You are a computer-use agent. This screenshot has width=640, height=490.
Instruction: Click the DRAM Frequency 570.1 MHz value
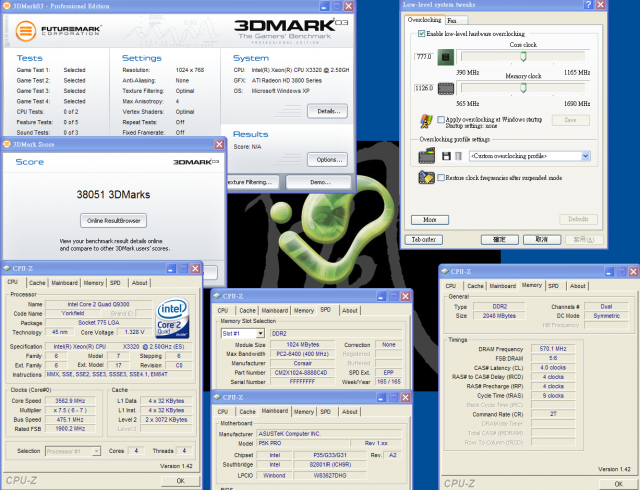553,349
